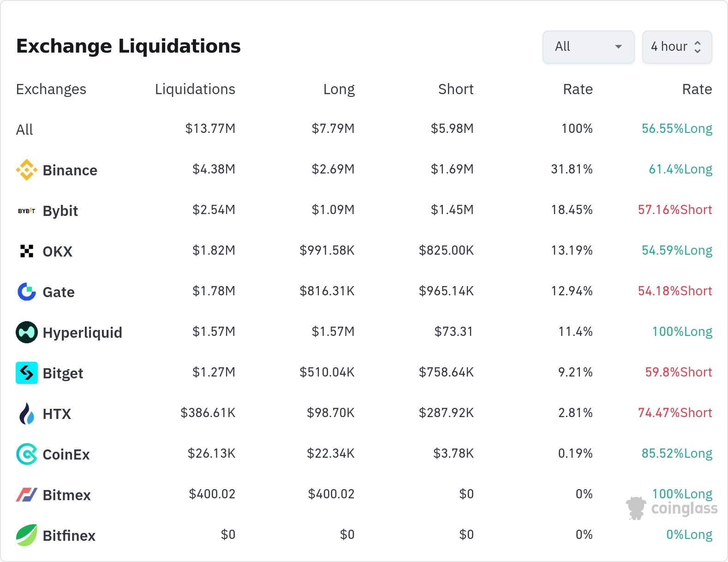Select the All exchanges summary row
The image size is (728, 562).
(x=25, y=130)
